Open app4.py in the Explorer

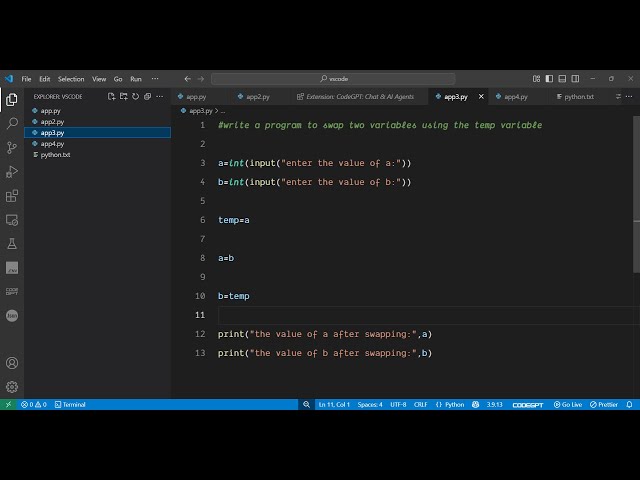coord(98,144)
